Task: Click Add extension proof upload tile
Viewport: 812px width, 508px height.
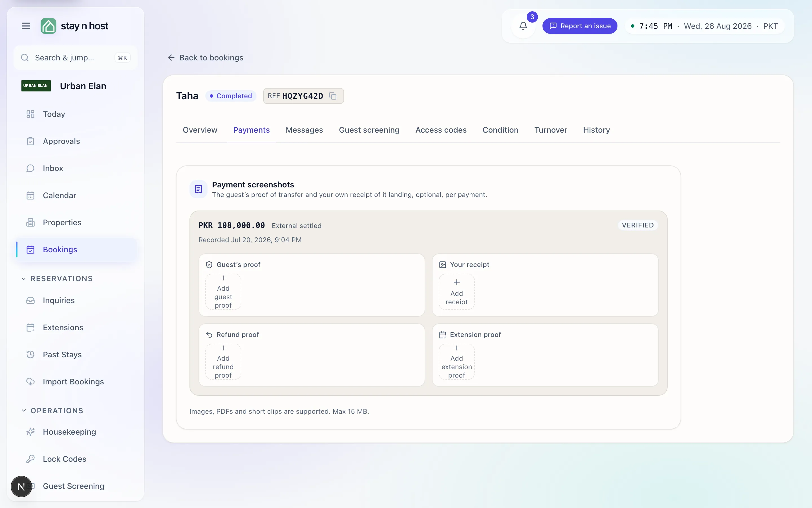Action: [457, 362]
